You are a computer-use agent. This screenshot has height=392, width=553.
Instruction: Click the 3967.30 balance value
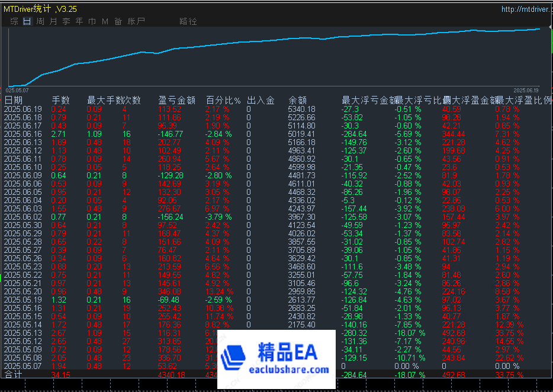302,217
